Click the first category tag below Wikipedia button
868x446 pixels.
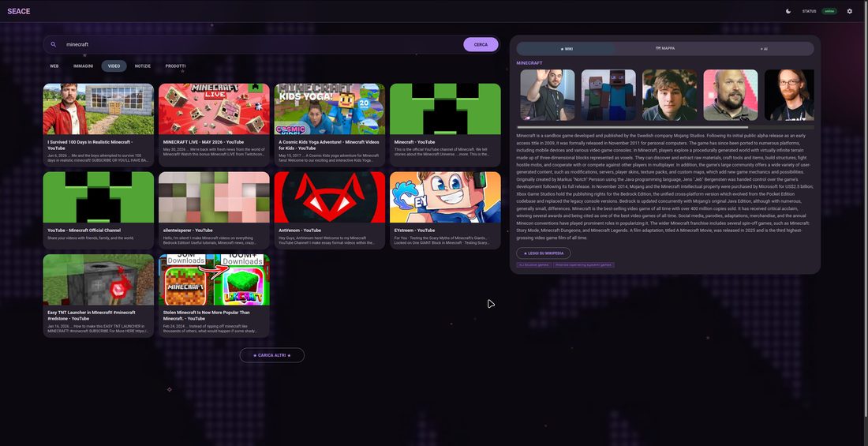[x=533, y=265]
